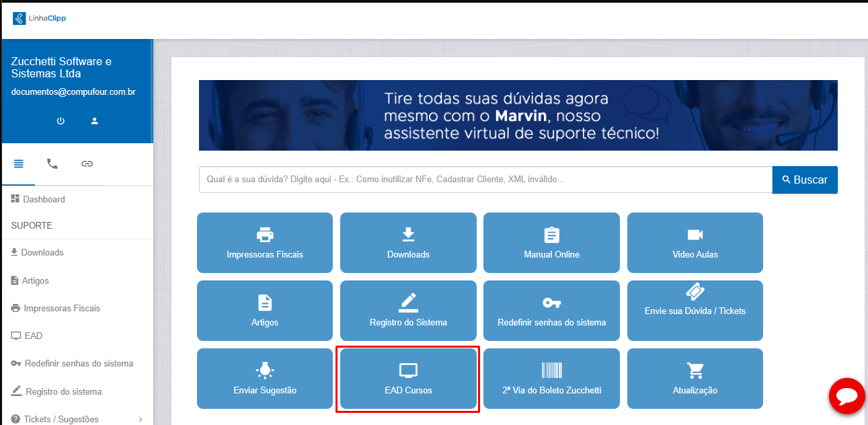Go to Artigos in the sidebar
Image resolution: width=868 pixels, height=425 pixels.
pyautogui.click(x=35, y=280)
